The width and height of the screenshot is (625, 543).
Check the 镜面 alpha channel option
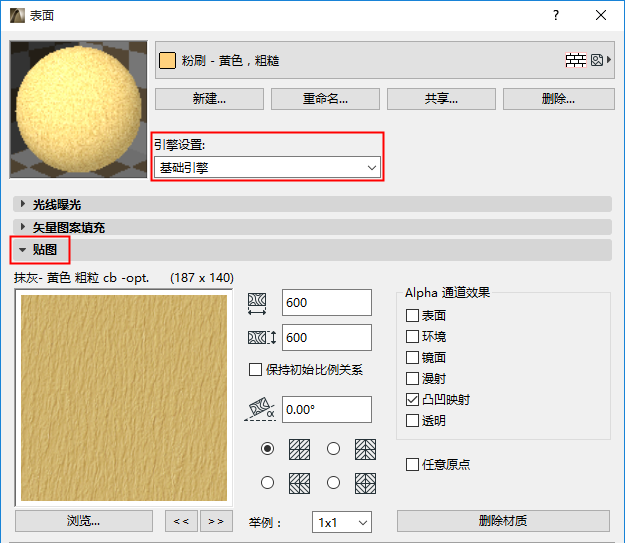[x=412, y=358]
